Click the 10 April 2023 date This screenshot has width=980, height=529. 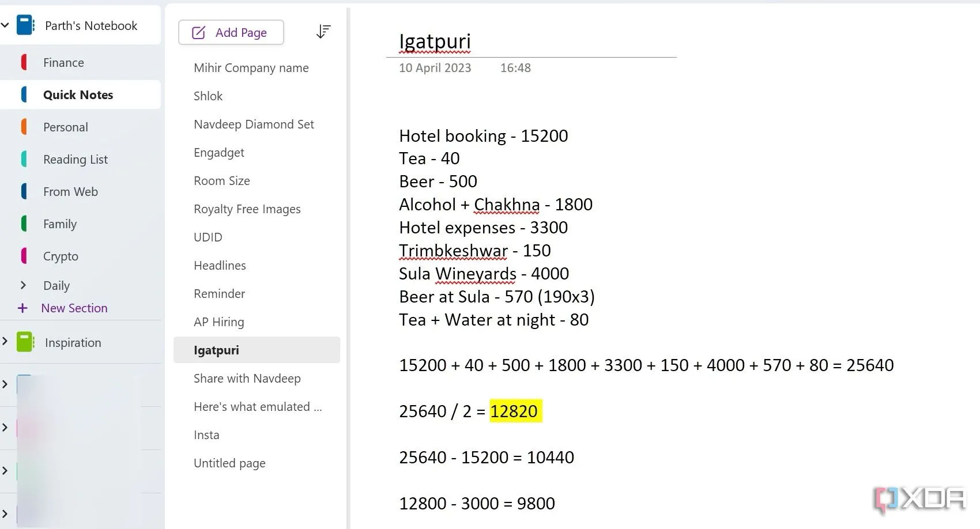(435, 67)
